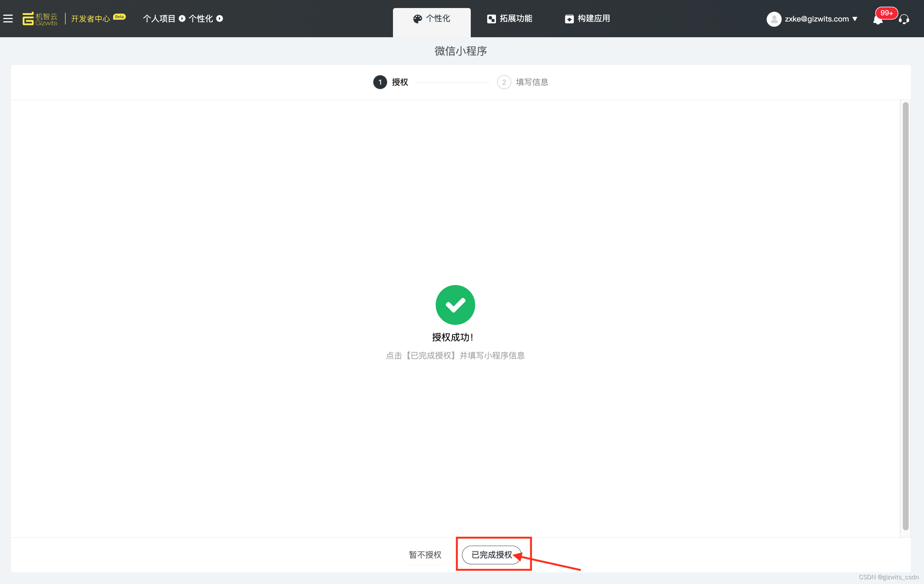Click the vertical scrollbar in the panel
Image resolution: width=924 pixels, height=584 pixels.
[906, 316]
